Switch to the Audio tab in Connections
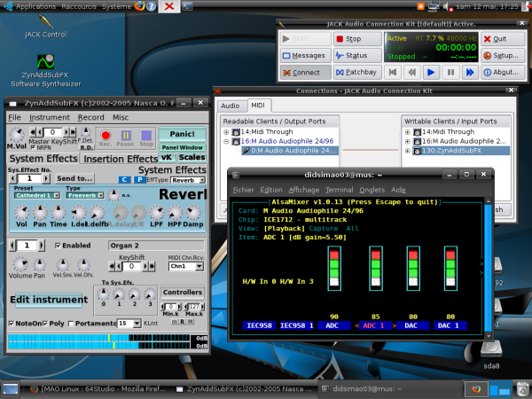The width and height of the screenshot is (532, 399). (230, 106)
